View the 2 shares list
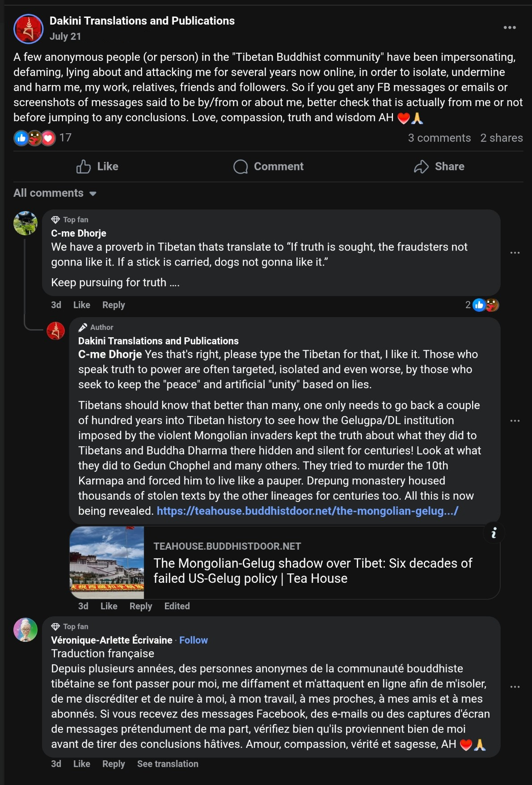The height and width of the screenshot is (785, 532). pos(501,138)
